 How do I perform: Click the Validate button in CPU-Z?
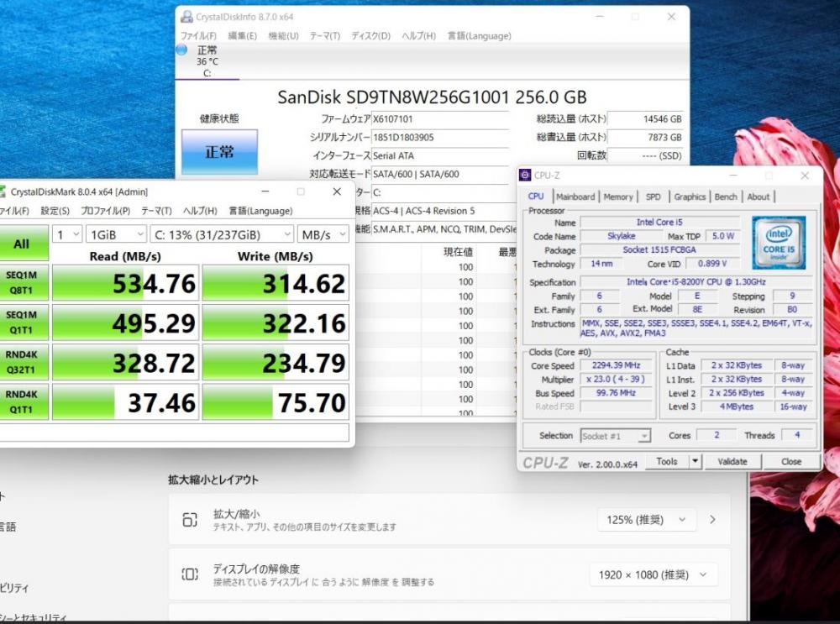[x=732, y=461]
